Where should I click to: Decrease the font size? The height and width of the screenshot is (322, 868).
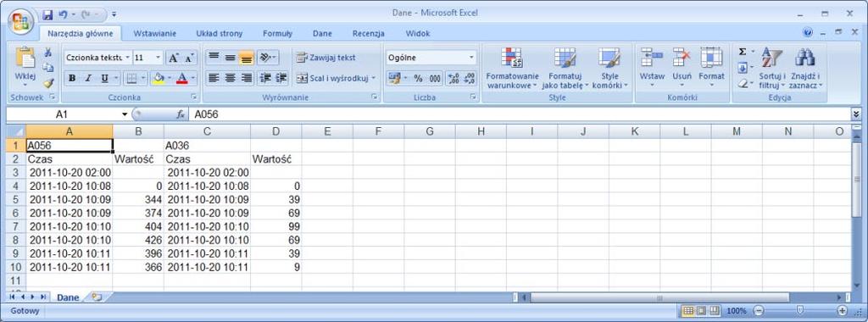tap(189, 58)
